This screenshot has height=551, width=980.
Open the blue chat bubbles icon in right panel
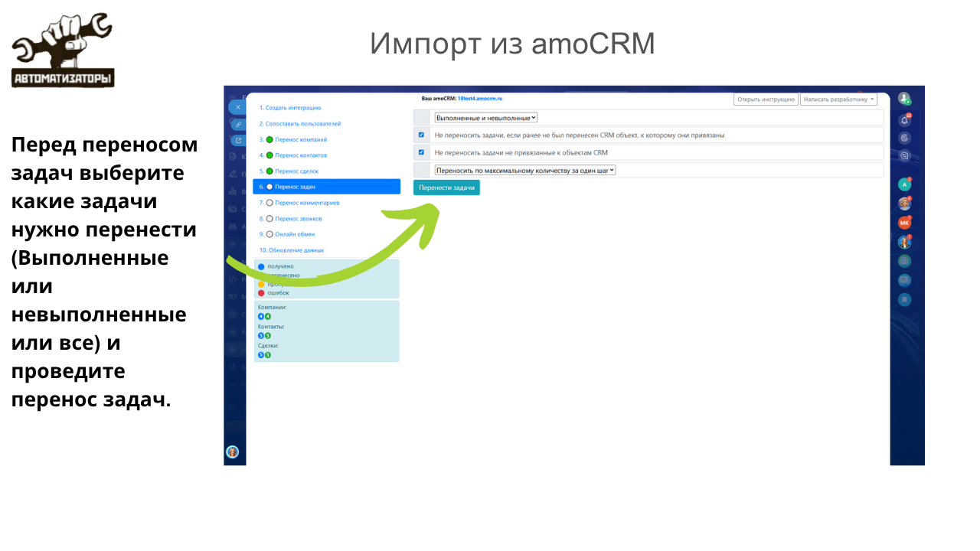coord(905,280)
